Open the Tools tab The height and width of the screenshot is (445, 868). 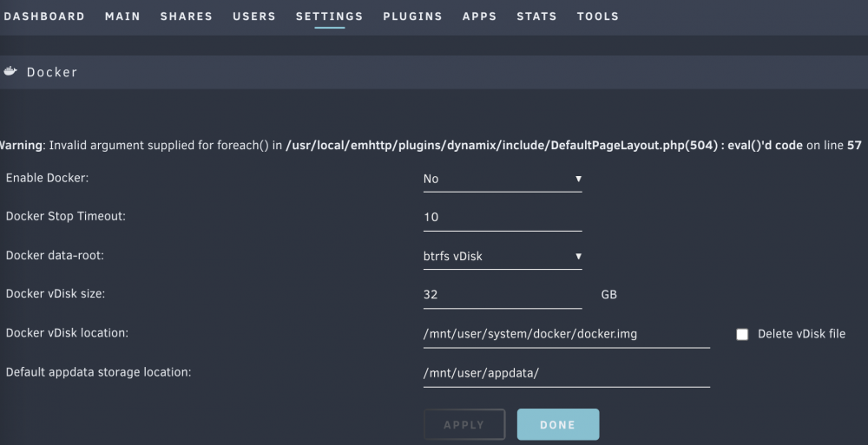click(598, 16)
